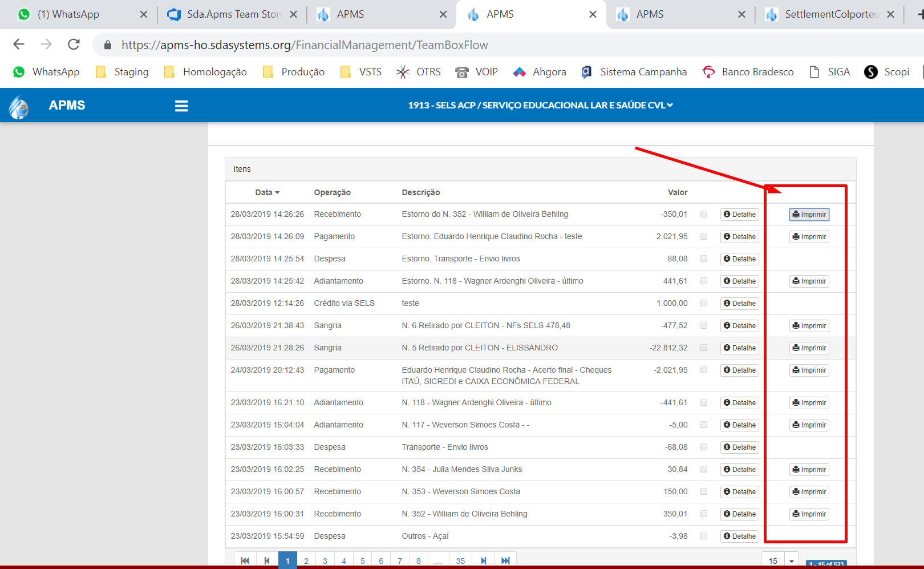Open the SIGA bookmark
This screenshot has height=569, width=924.
(829, 72)
